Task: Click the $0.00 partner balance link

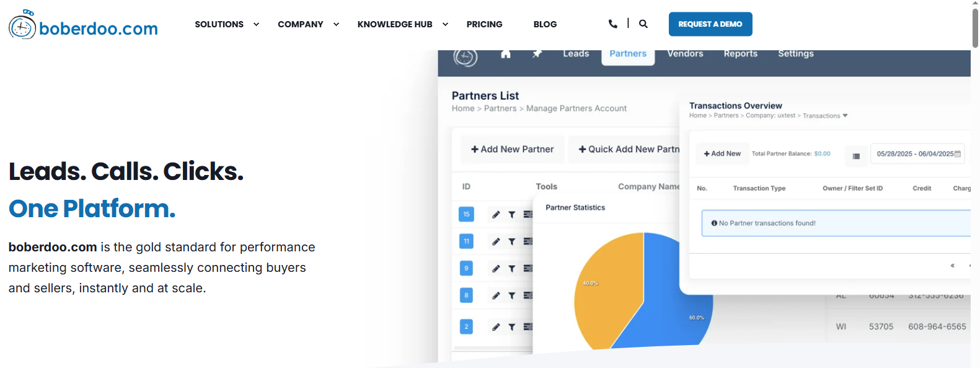Action: tap(822, 154)
